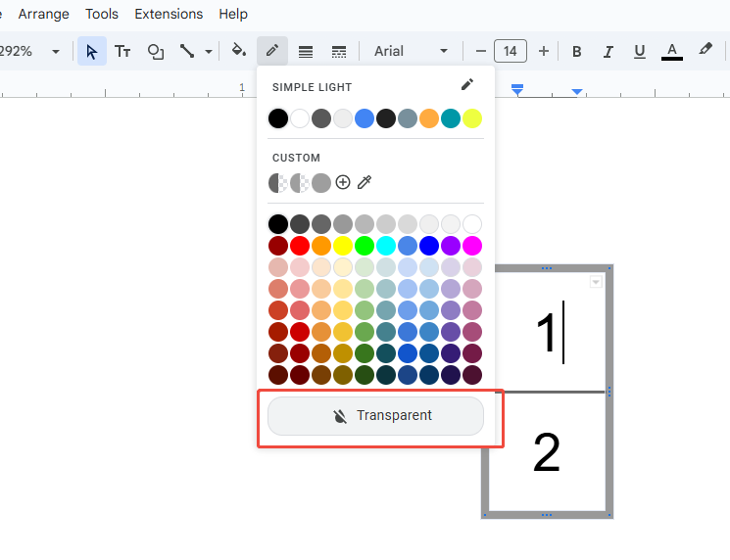The height and width of the screenshot is (560, 730).
Task: Open the Arial font dropdown
Action: coord(412,51)
